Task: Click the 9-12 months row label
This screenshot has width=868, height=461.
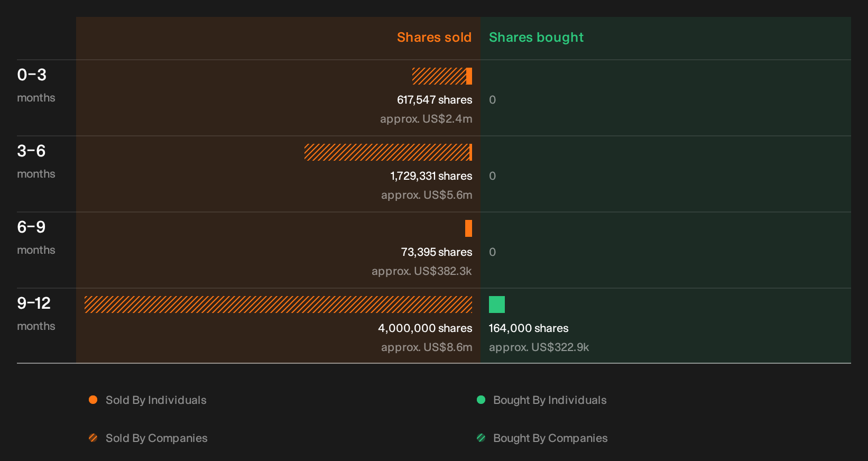Action: pos(36,314)
